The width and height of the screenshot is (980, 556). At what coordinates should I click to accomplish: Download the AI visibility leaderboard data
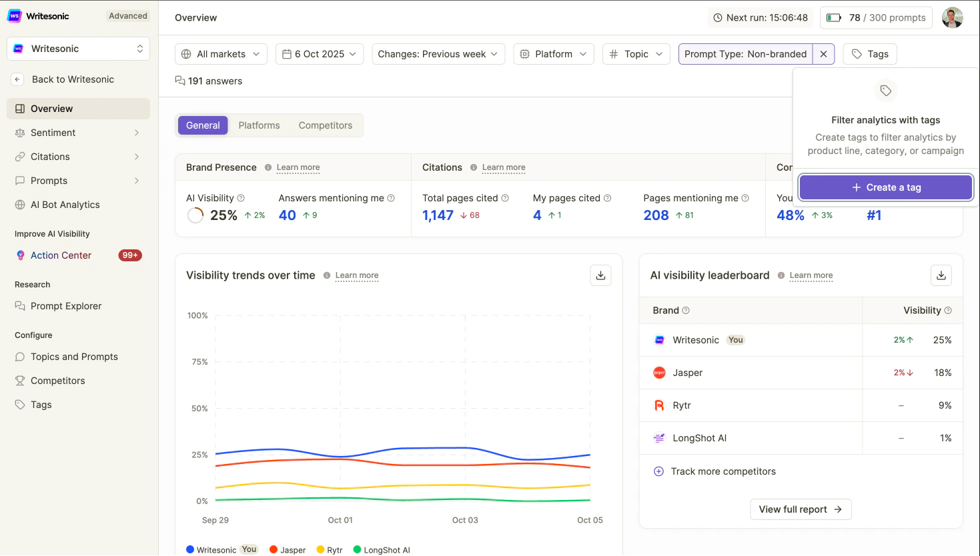click(x=941, y=275)
